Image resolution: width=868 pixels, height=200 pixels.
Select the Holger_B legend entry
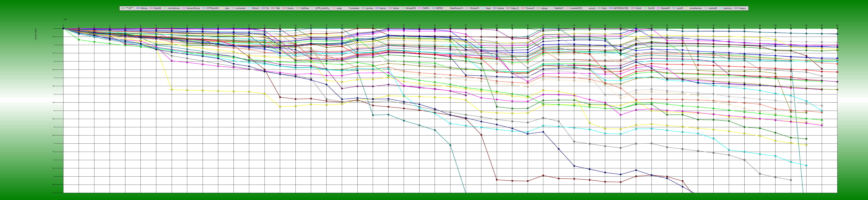click(x=515, y=8)
